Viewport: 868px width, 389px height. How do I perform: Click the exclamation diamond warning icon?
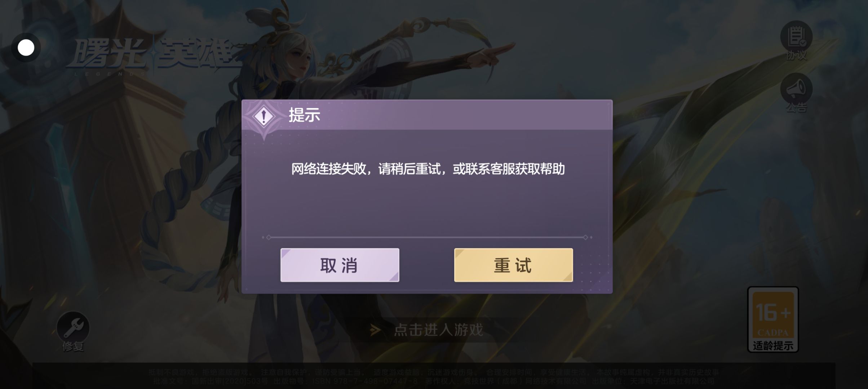tap(264, 117)
